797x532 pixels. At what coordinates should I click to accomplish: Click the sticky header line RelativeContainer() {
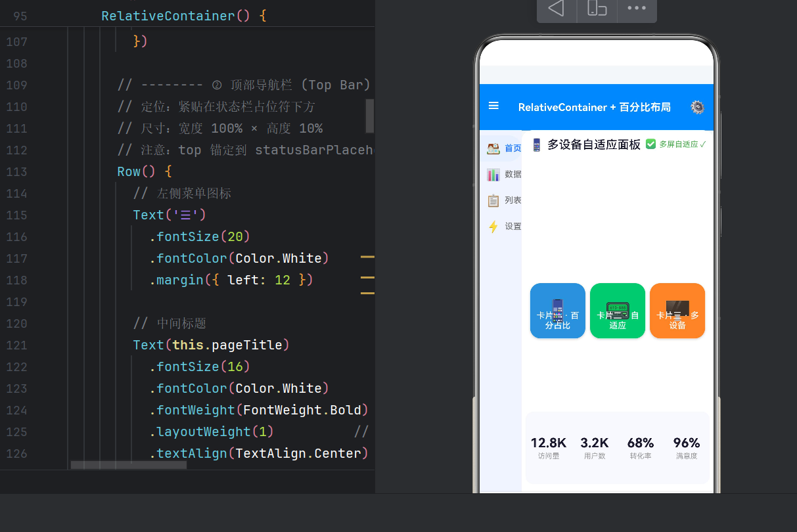(x=184, y=16)
